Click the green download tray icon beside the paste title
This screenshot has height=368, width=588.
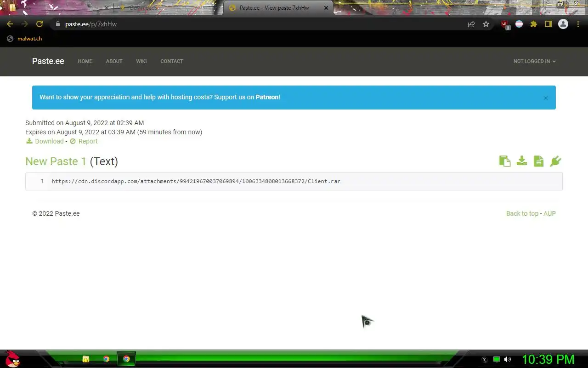click(x=522, y=161)
